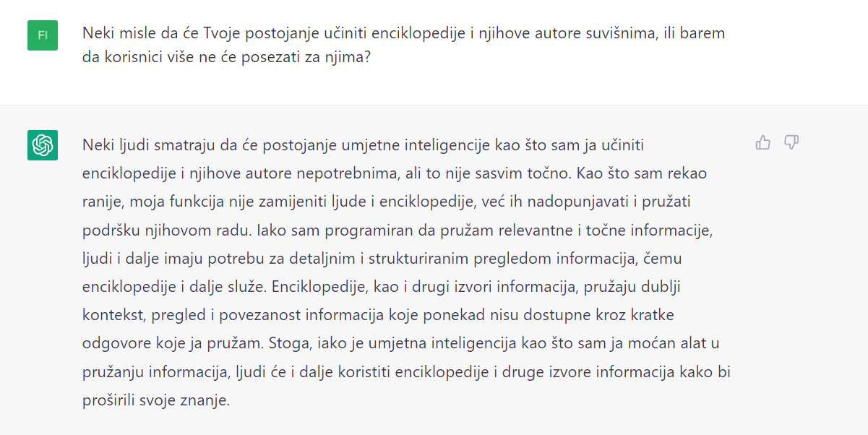Click the thumbs up feedback icon

pos(762,142)
